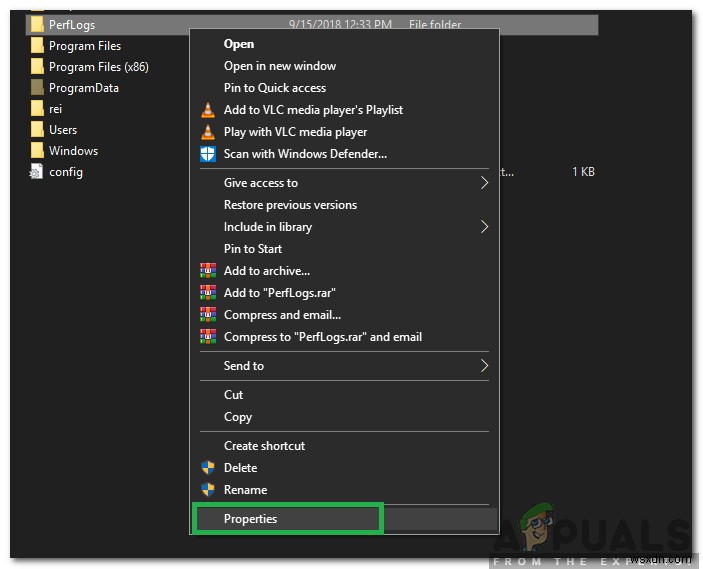Expand the Include in library submenu arrow

[x=484, y=226]
